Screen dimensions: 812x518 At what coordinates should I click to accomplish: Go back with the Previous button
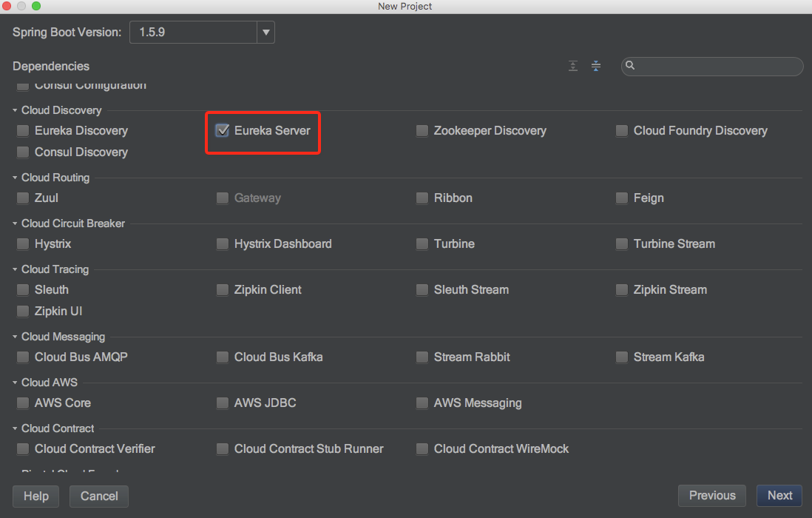coord(712,496)
